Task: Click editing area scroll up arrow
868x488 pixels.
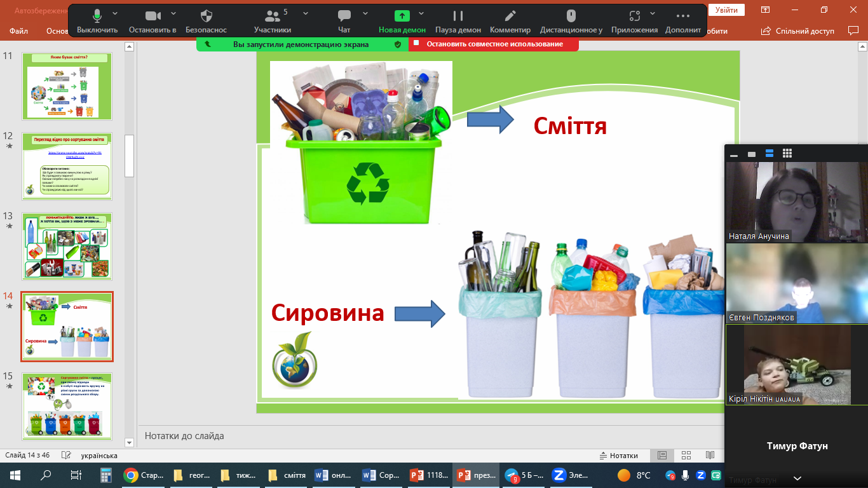Action: [x=863, y=46]
